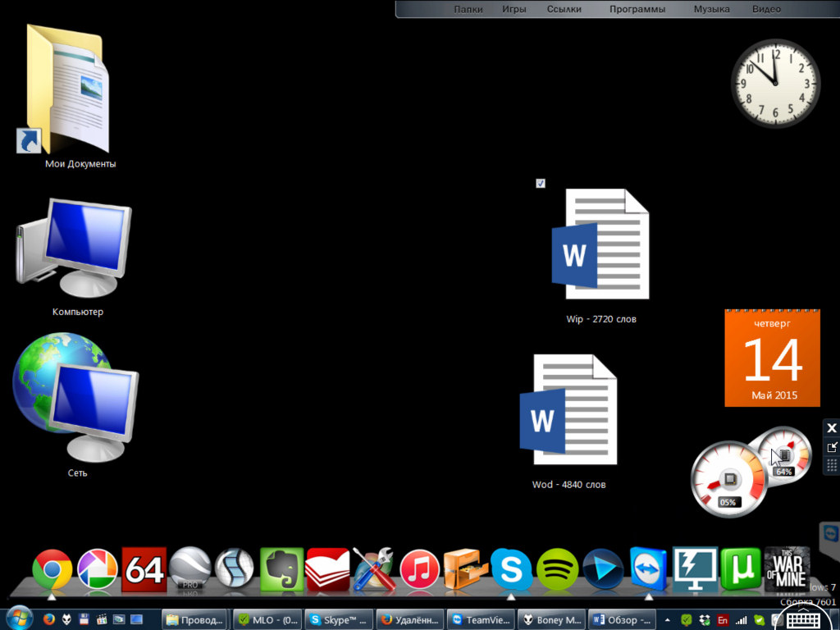
Task: Uncheck the selection checkbox on Wip document
Action: pos(541,183)
